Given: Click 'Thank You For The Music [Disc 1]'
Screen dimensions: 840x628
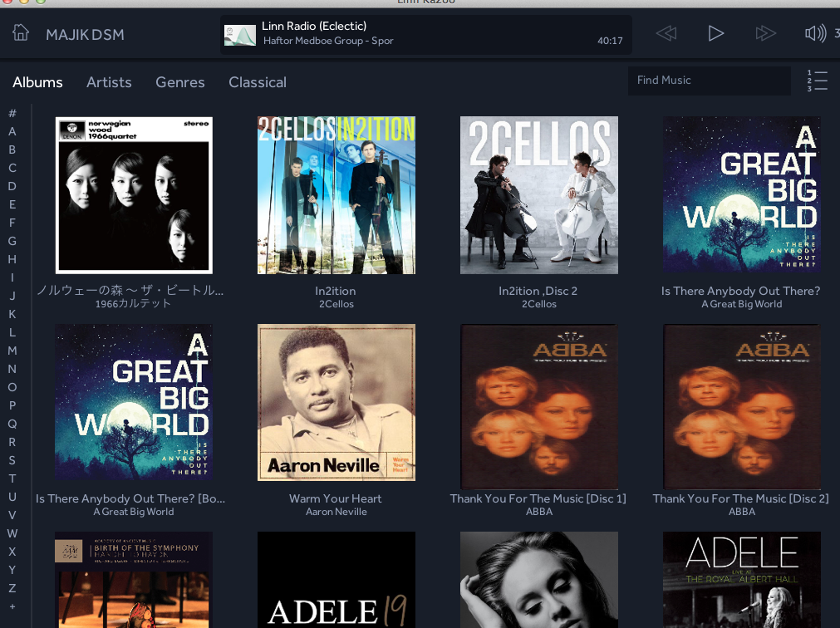Looking at the screenshot, I should point(538,499).
